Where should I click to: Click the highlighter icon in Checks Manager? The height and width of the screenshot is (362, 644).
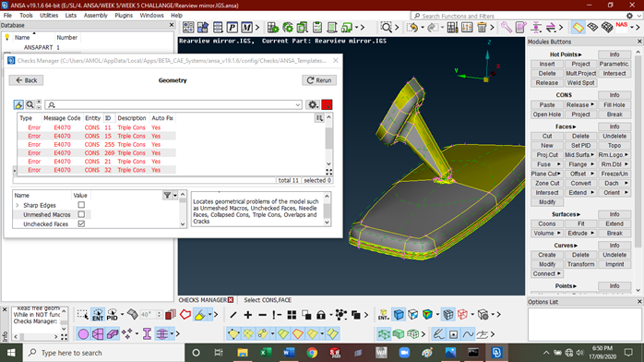[18, 104]
